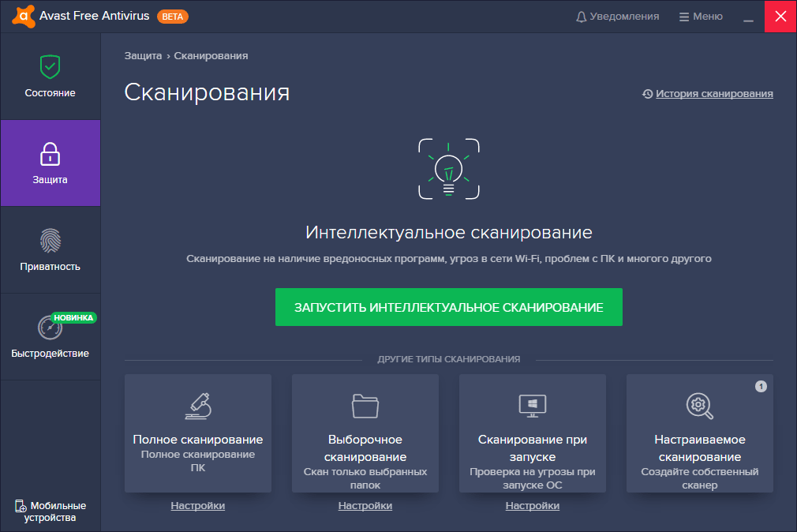797x532 pixels.
Task: Click ЗАПУСТИТЬ ИНТЕЛЛЕКТУАЛЬНОЕ СКАНИРОВАНИЕ button
Action: point(449,307)
